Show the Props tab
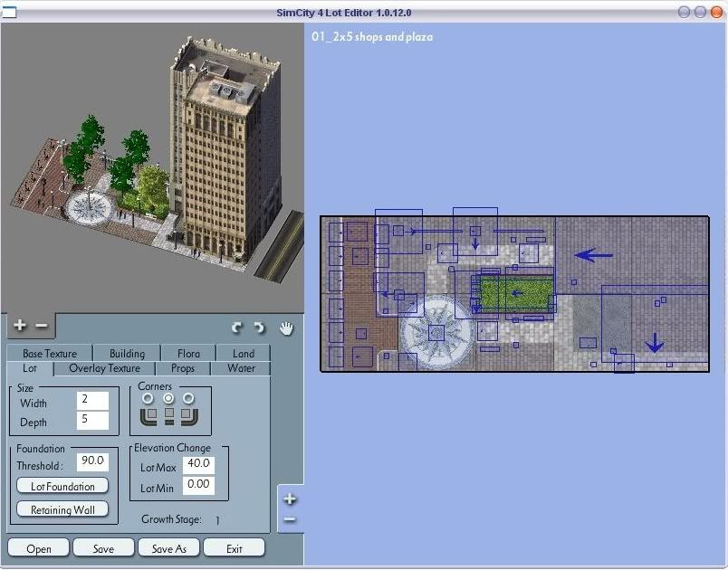 183,369
